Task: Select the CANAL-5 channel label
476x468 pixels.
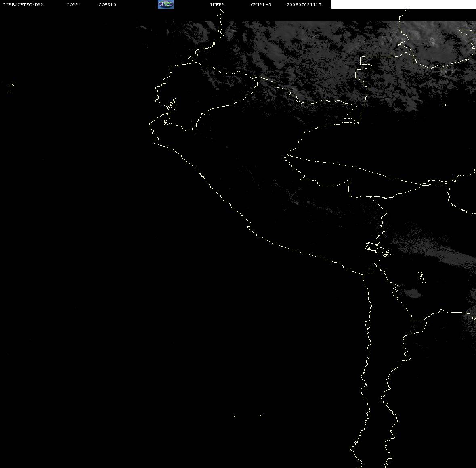Action: (x=261, y=4)
